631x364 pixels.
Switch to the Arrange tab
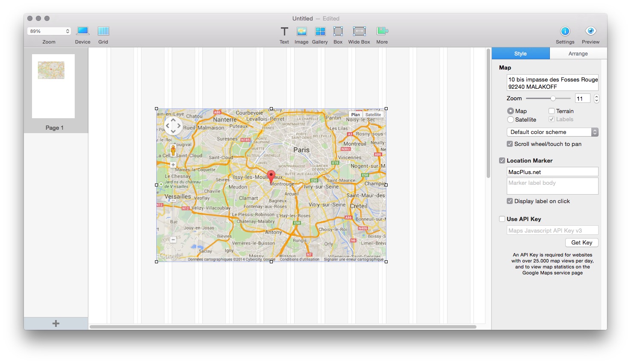point(578,53)
